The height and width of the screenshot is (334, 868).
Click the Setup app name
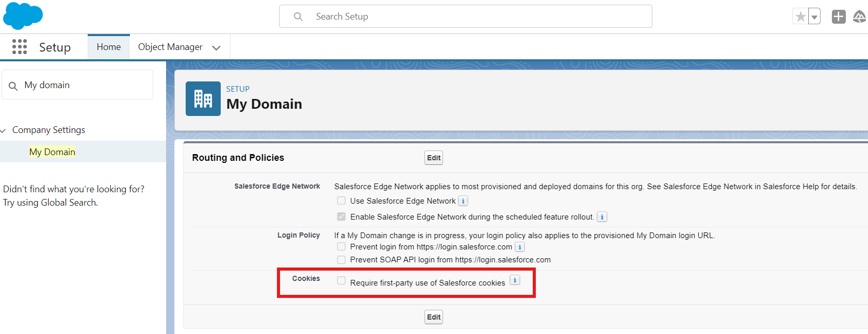coord(55,47)
